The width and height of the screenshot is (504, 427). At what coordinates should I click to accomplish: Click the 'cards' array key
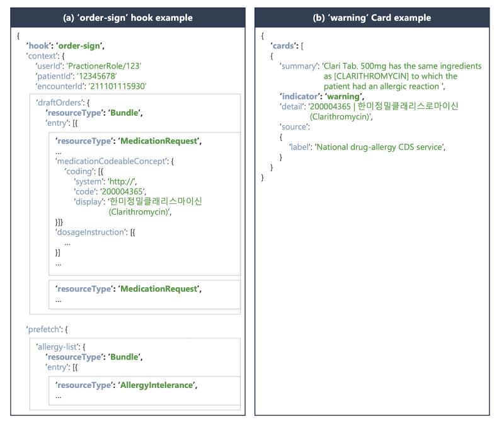click(x=284, y=45)
